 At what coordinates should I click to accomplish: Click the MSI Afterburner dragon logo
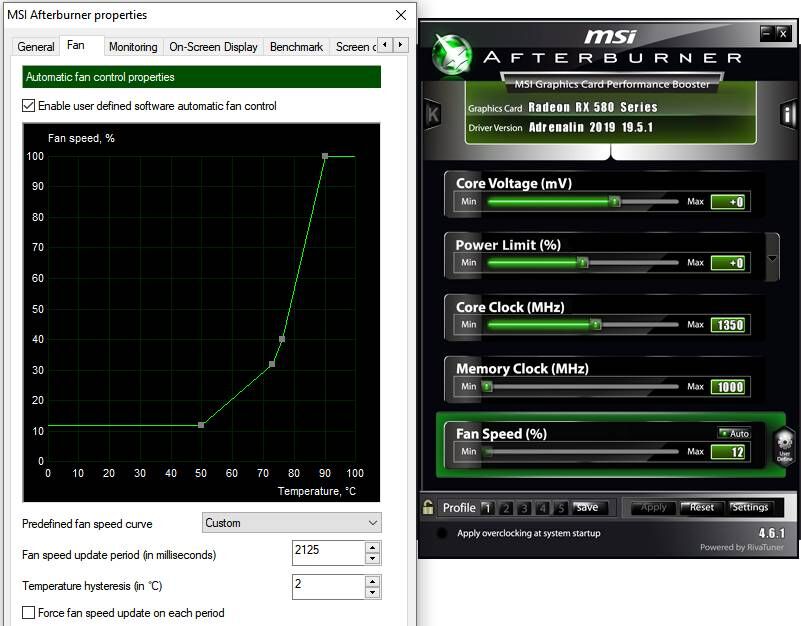pyautogui.click(x=452, y=54)
